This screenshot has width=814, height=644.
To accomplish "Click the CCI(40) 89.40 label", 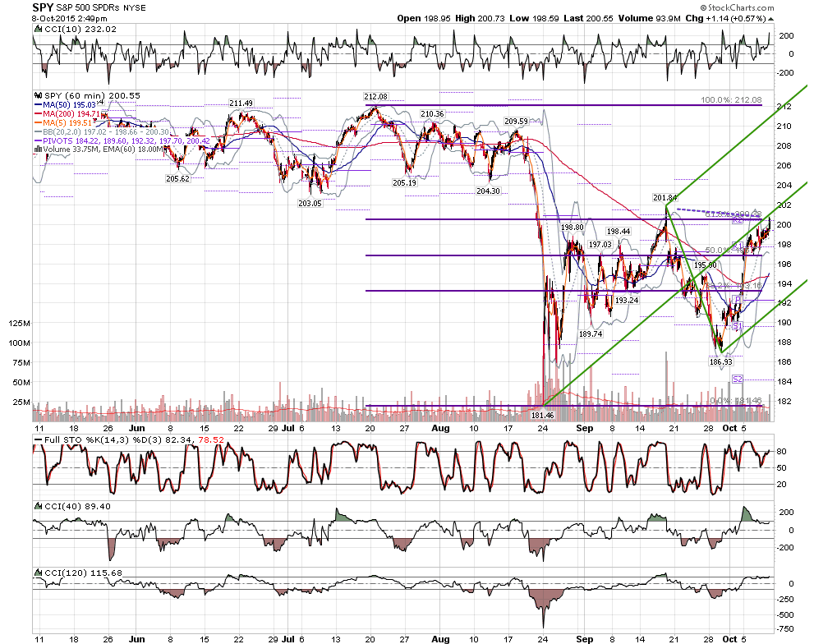I will (78, 506).
